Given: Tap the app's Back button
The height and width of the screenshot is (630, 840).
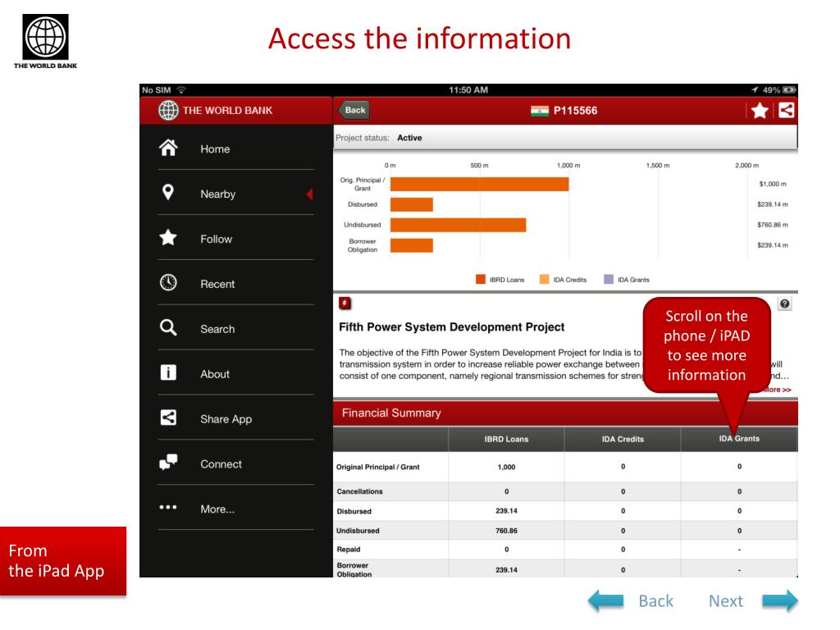Looking at the screenshot, I should point(354,111).
